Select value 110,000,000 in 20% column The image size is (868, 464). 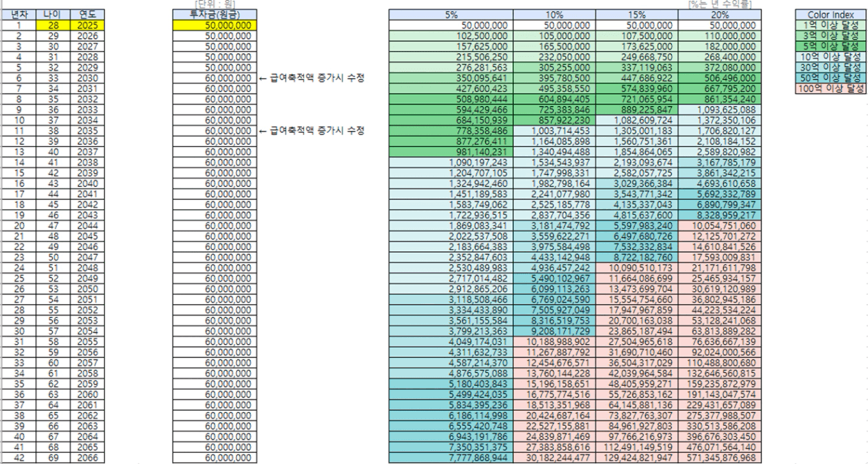point(719,35)
